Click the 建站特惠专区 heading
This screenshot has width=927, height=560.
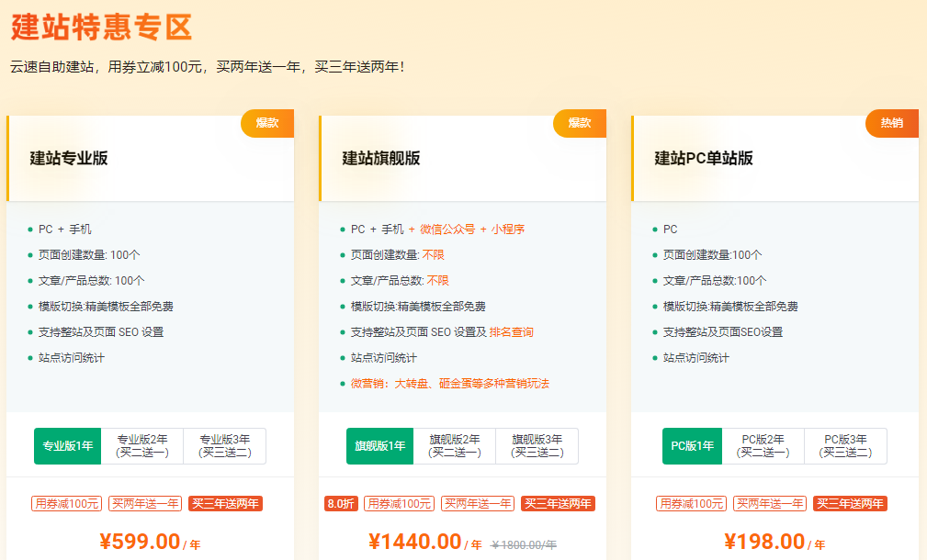(102, 28)
